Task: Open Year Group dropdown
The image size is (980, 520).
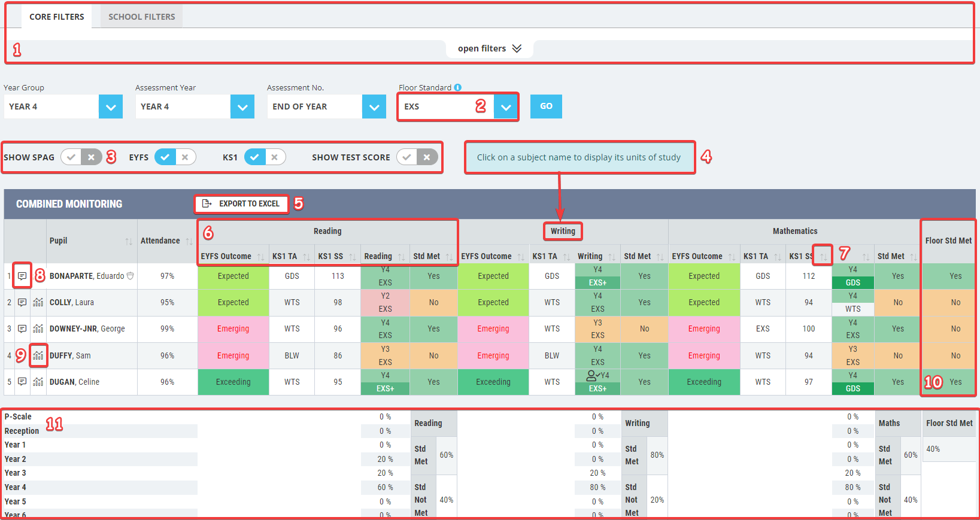Action: tap(111, 107)
